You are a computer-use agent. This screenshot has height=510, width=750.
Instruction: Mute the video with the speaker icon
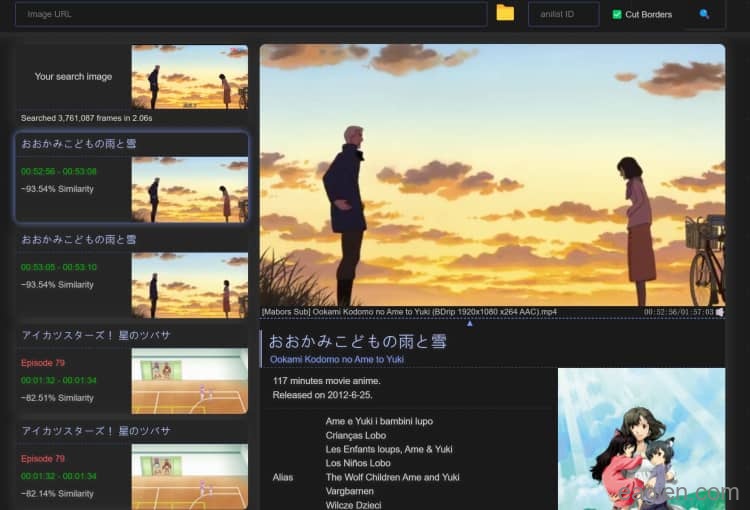point(720,312)
